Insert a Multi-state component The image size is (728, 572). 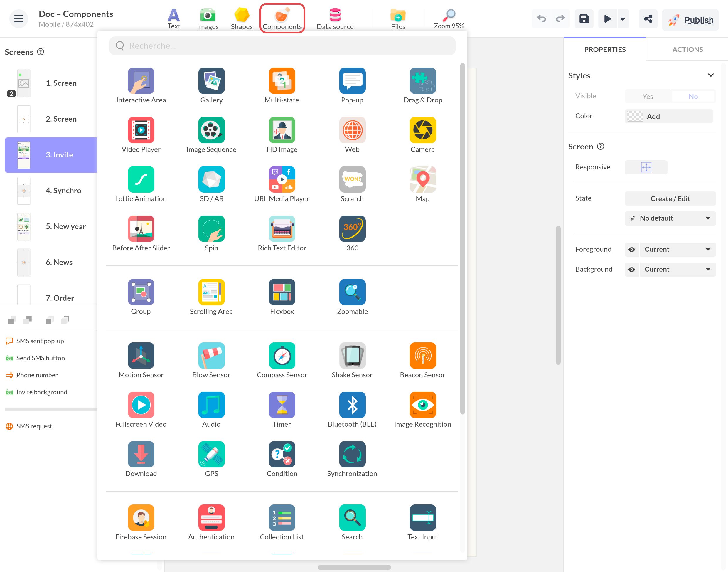point(282,86)
